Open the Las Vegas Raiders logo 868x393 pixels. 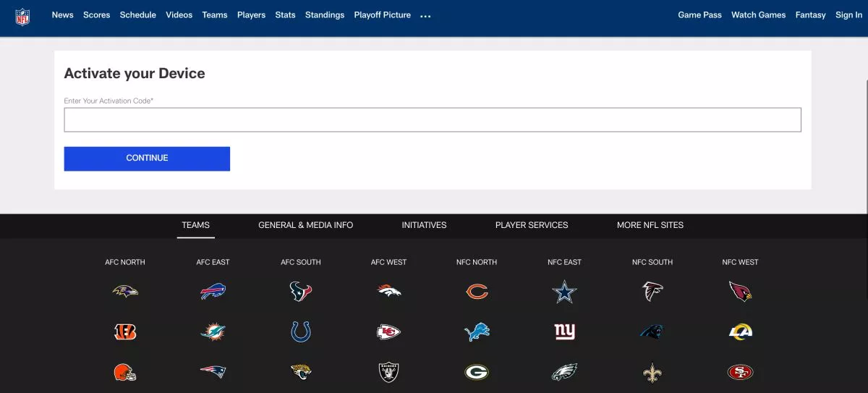(389, 373)
